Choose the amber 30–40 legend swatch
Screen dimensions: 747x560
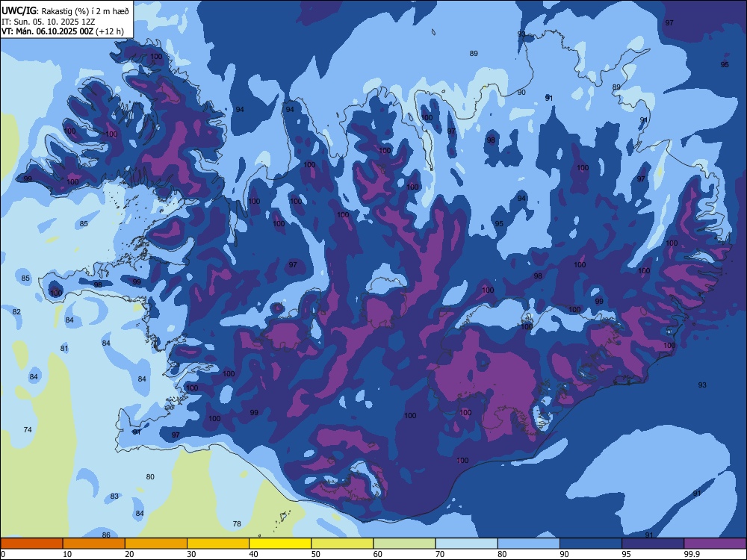(x=218, y=544)
